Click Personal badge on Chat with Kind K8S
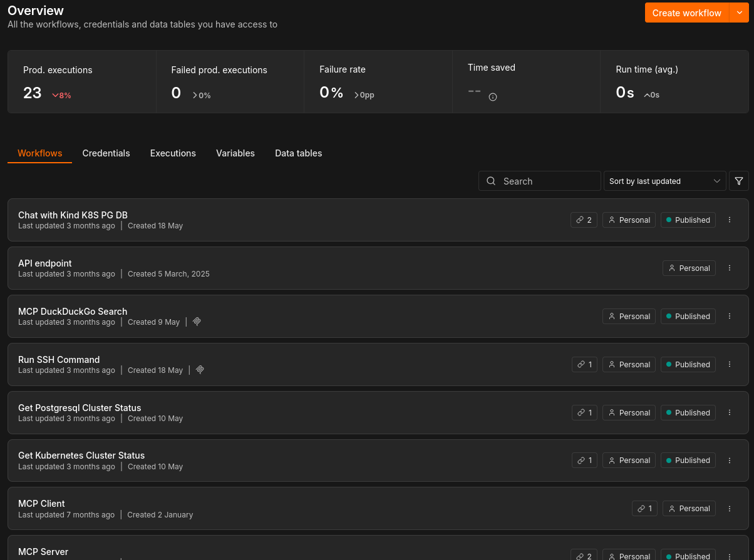Image resolution: width=754 pixels, height=560 pixels. coord(629,220)
